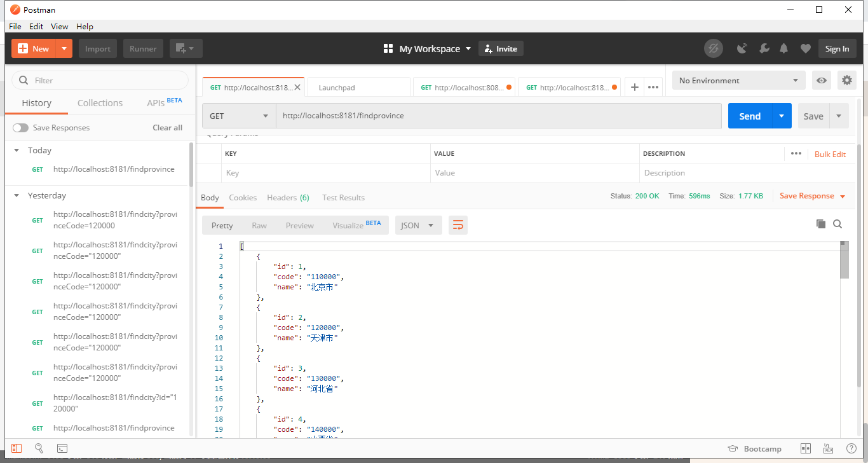Open the Launchpad tab
This screenshot has width=868, height=463.
coord(358,87)
